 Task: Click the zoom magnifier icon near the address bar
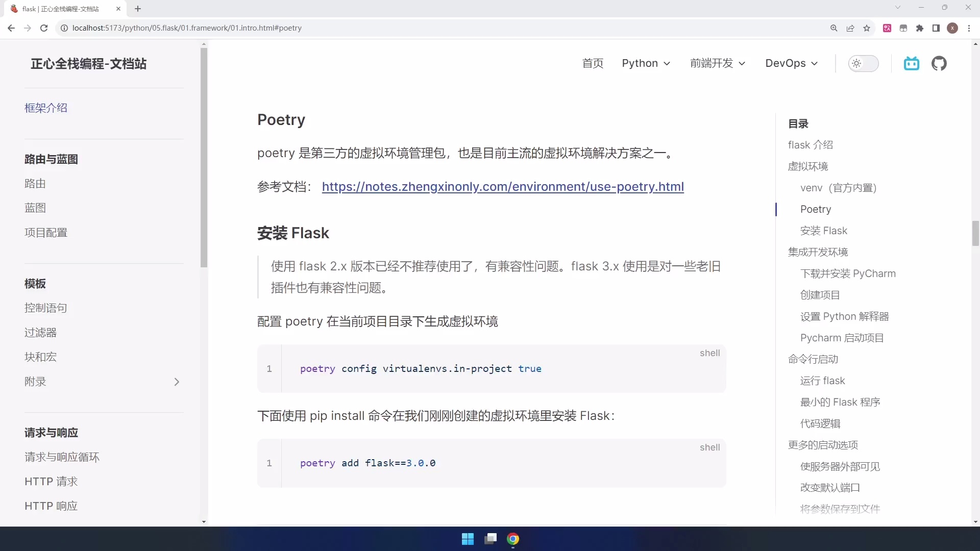point(834,28)
